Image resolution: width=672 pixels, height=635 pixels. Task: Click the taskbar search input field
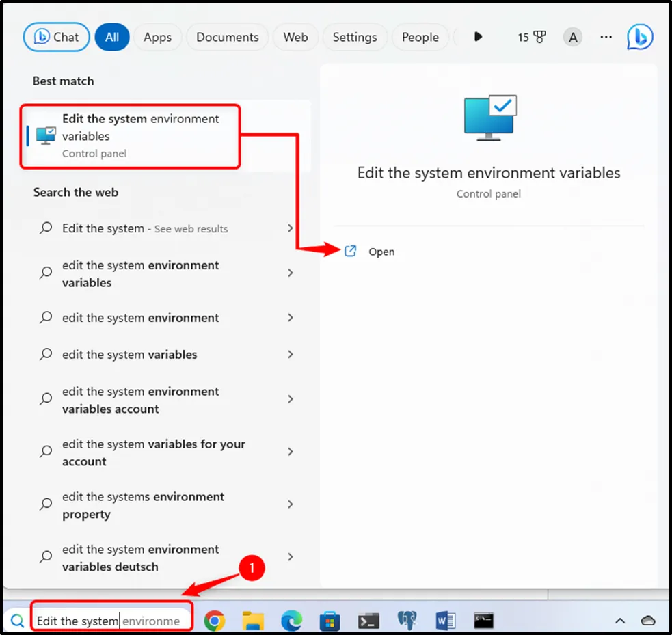click(x=109, y=621)
